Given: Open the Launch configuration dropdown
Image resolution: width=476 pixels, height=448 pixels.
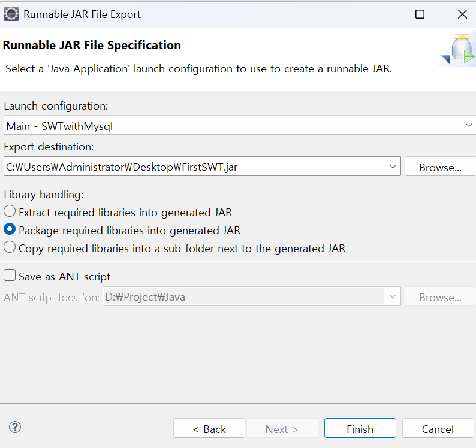Looking at the screenshot, I should click(240, 125).
